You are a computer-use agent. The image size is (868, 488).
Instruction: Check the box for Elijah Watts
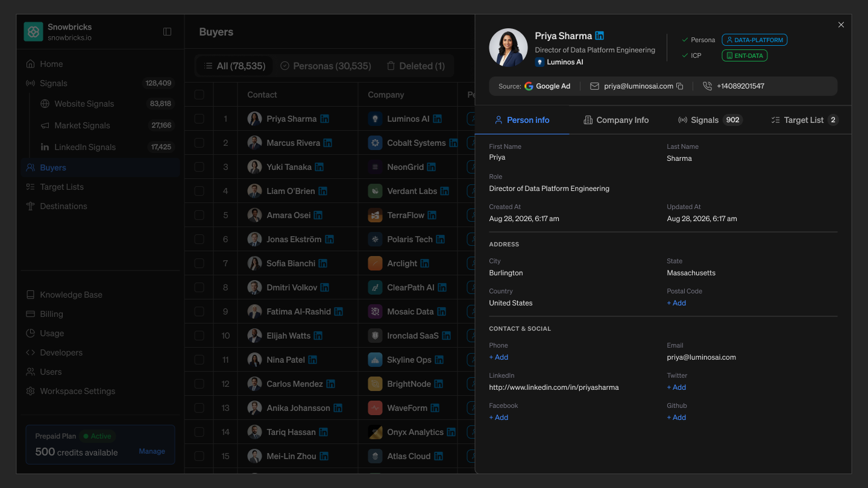pos(199,336)
